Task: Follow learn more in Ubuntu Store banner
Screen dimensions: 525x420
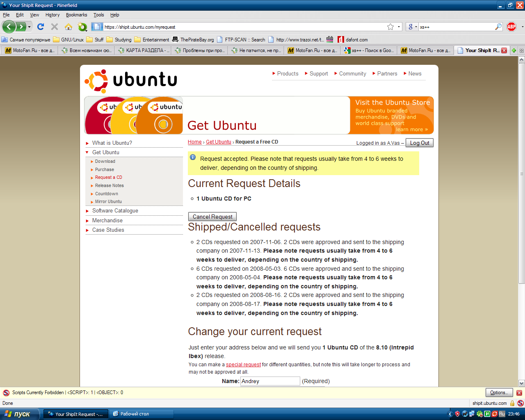Action: (411, 130)
